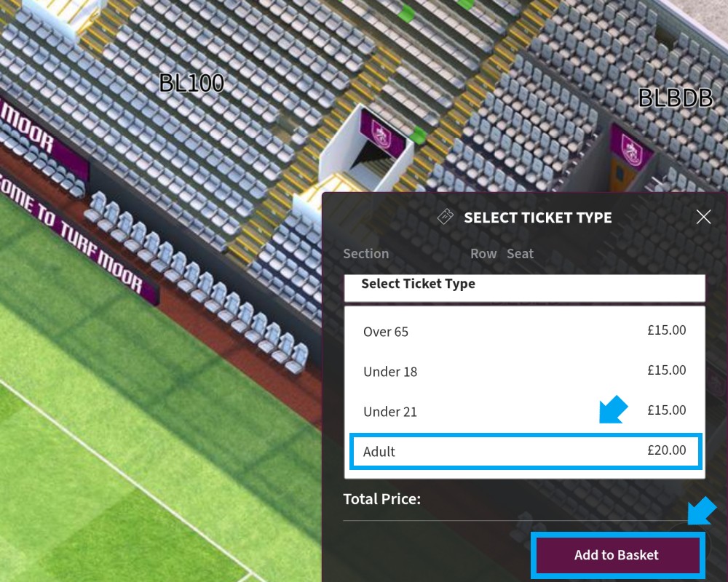Close the Select Ticket Type dialog
Viewport: 728px width, 582px height.
coord(703,217)
